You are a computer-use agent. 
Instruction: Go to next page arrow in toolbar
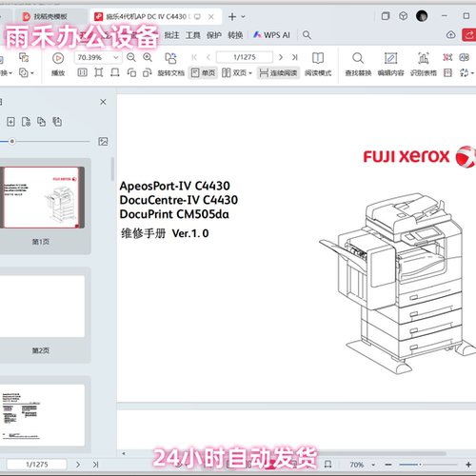(x=281, y=57)
